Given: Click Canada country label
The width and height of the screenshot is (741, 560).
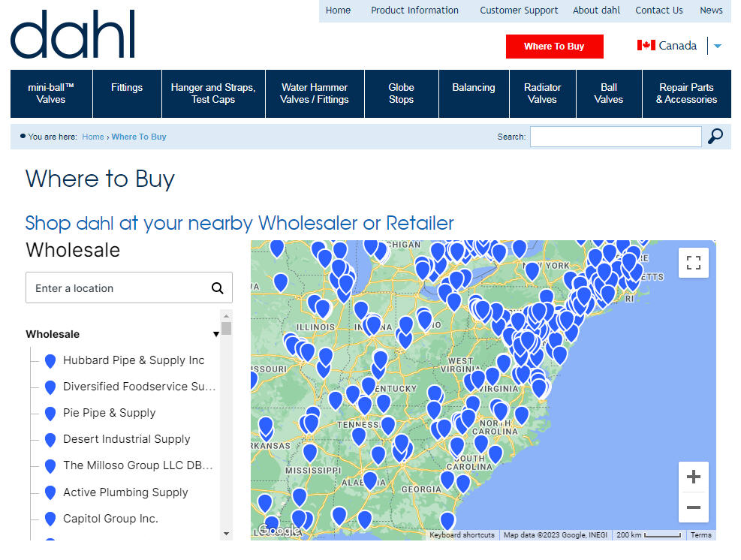Looking at the screenshot, I should [x=678, y=45].
